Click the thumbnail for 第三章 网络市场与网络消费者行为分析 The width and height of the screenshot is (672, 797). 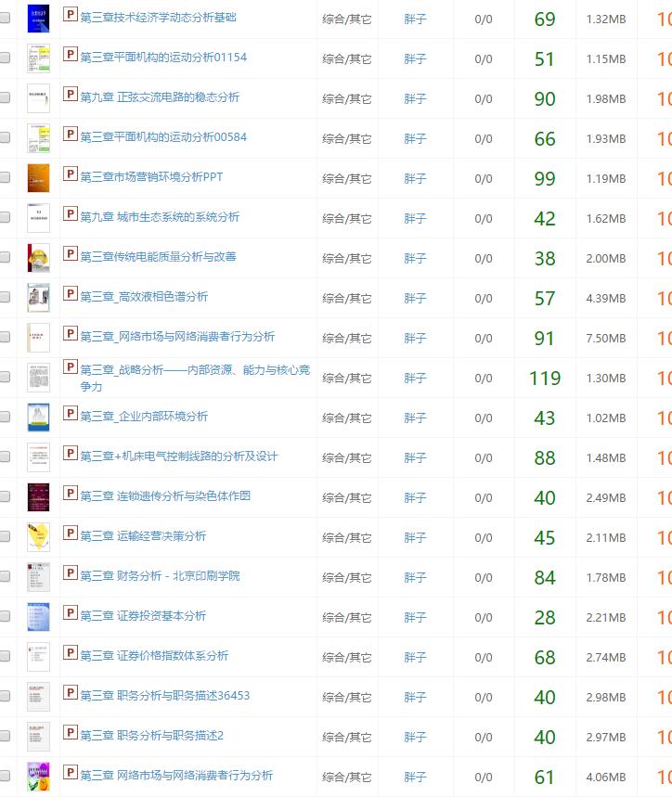point(38,777)
